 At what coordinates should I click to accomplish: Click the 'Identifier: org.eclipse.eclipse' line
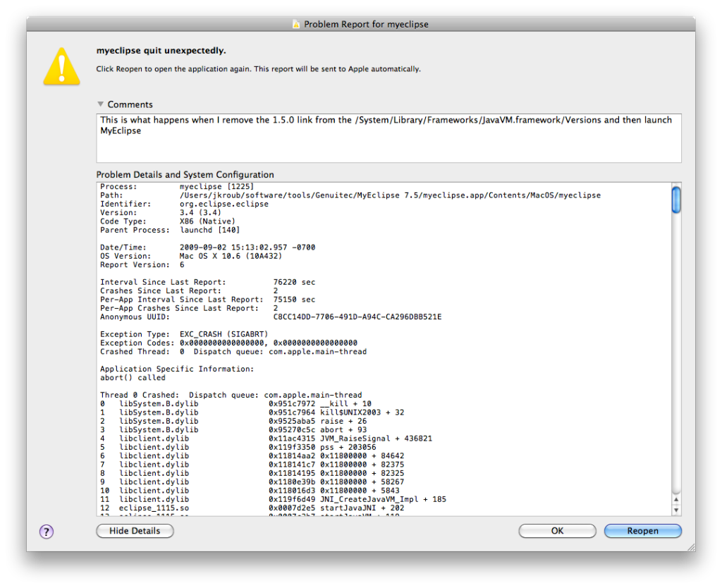[x=184, y=204]
